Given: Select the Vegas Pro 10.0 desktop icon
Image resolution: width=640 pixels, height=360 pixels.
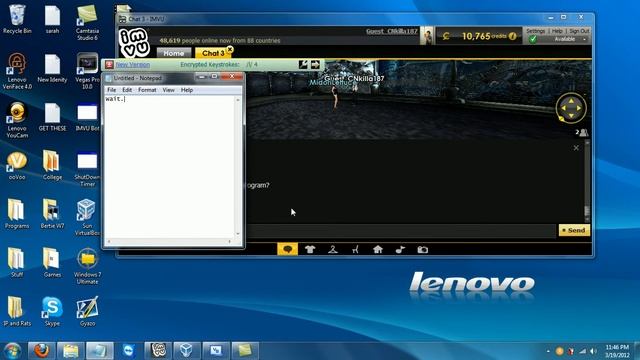Looking at the screenshot, I should [x=87, y=71].
